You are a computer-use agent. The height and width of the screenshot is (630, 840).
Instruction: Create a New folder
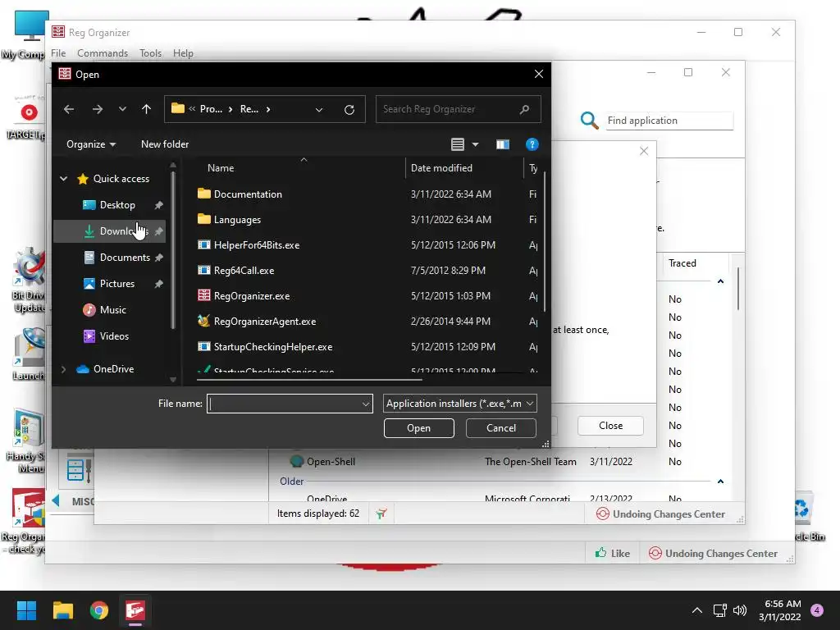click(x=164, y=144)
